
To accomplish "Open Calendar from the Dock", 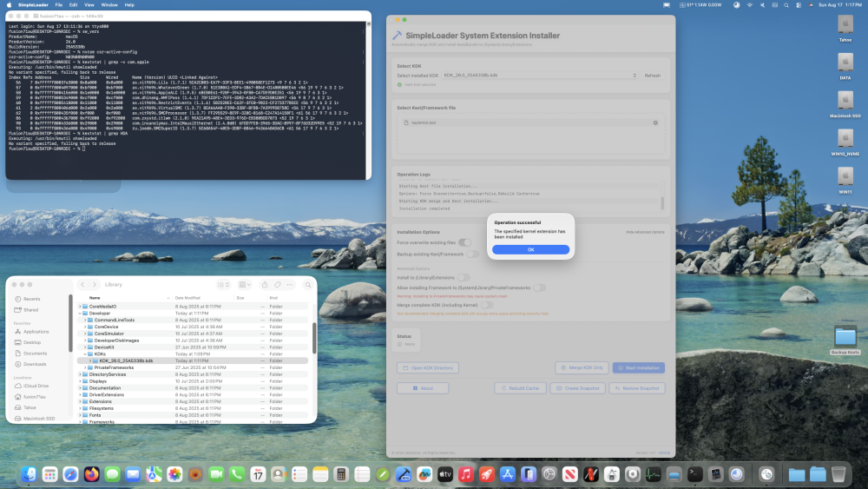I will click(258, 474).
